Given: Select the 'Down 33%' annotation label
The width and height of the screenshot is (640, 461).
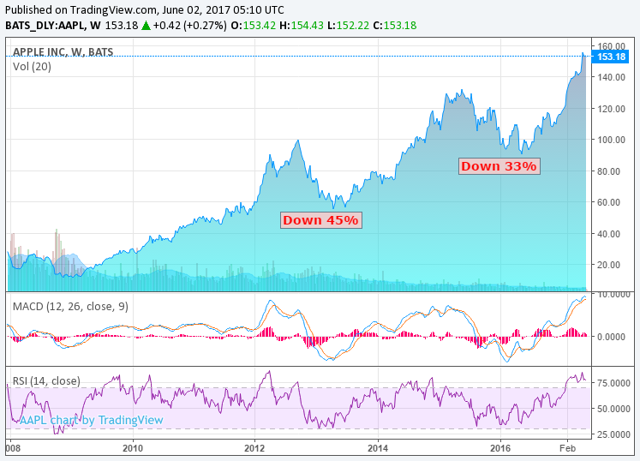Looking at the screenshot, I should pyautogui.click(x=499, y=166).
